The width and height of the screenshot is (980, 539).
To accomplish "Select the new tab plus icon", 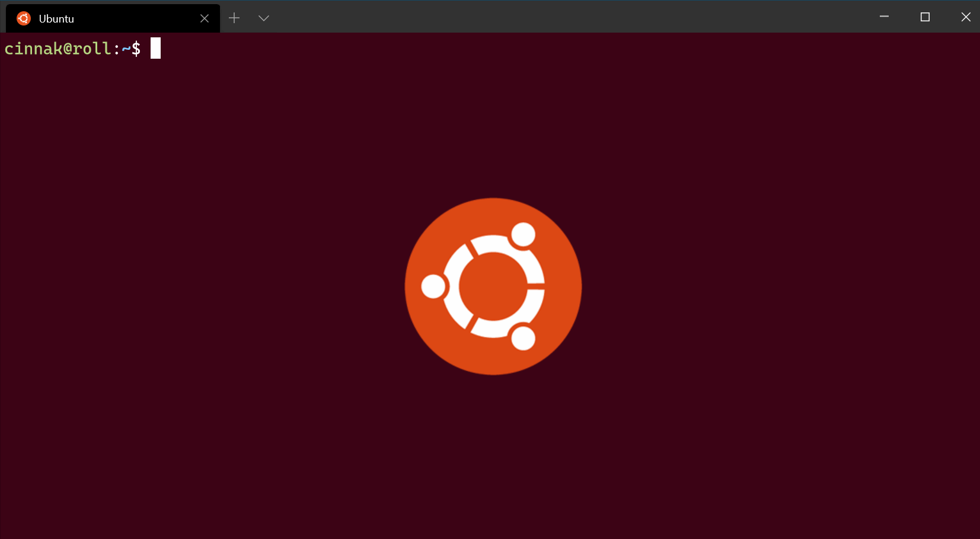I will click(x=234, y=18).
